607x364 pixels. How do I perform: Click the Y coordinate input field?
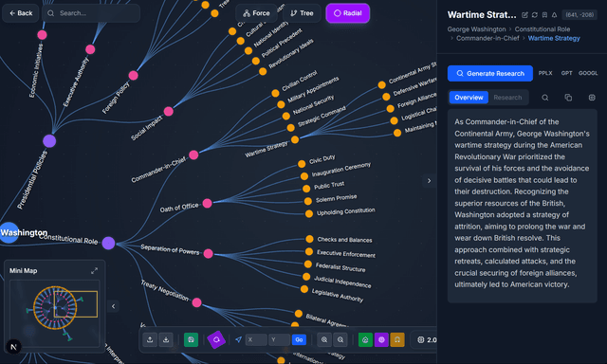279,339
